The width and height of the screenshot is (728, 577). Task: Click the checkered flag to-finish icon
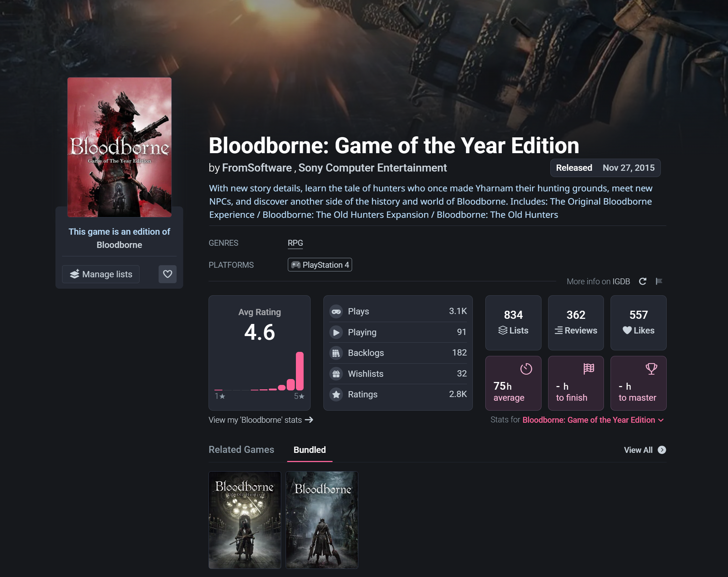pyautogui.click(x=589, y=368)
